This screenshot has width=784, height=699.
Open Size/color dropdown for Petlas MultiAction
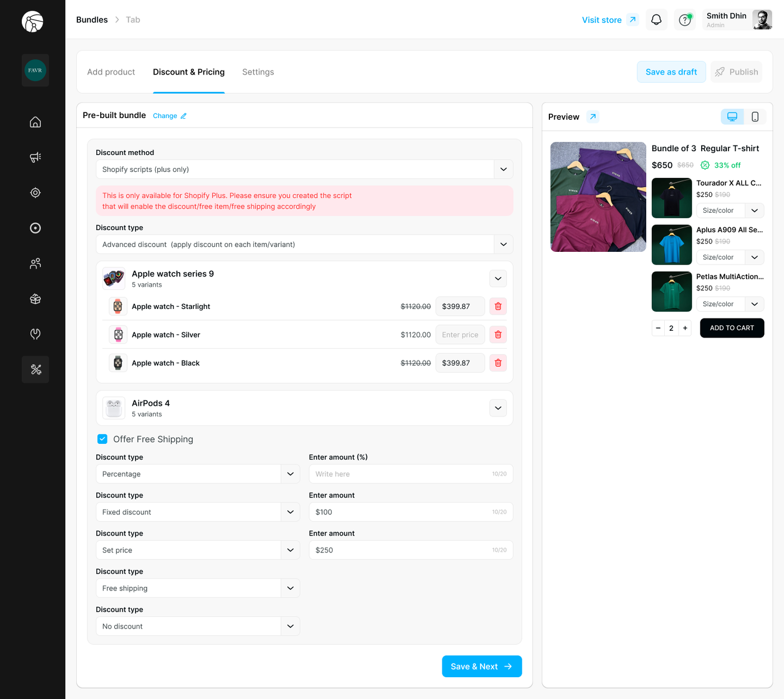730,304
